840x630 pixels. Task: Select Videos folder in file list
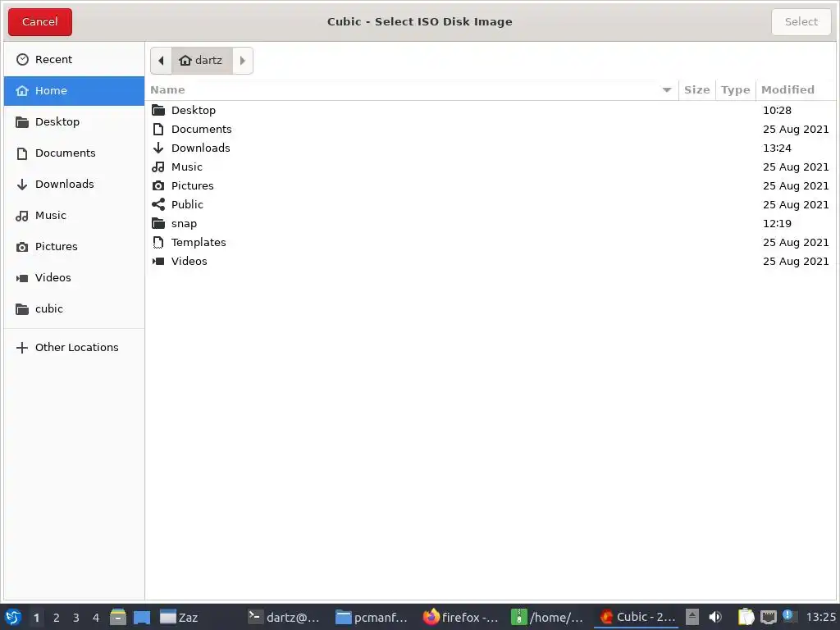tap(491, 261)
